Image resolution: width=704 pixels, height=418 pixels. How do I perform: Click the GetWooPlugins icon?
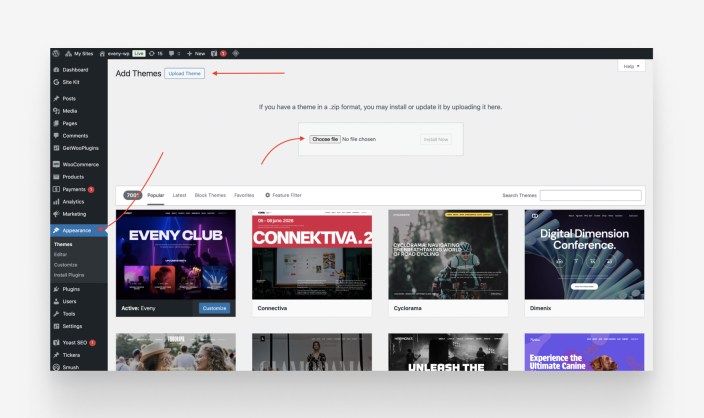point(56,148)
